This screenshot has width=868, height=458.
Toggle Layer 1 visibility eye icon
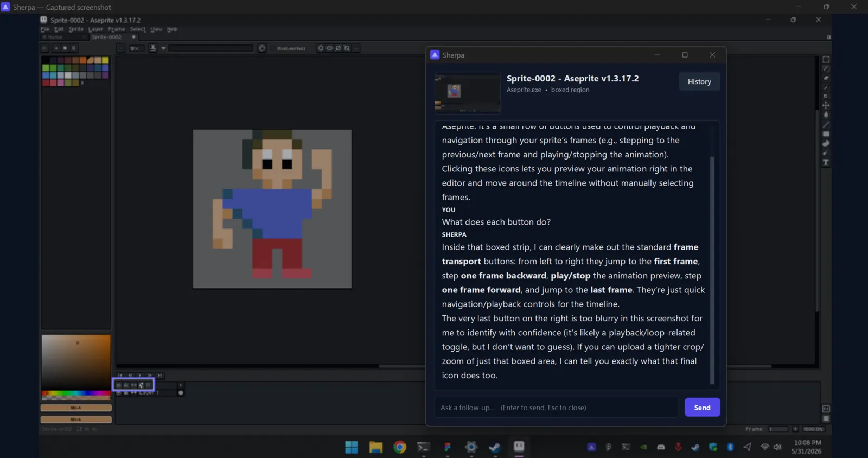click(119, 393)
